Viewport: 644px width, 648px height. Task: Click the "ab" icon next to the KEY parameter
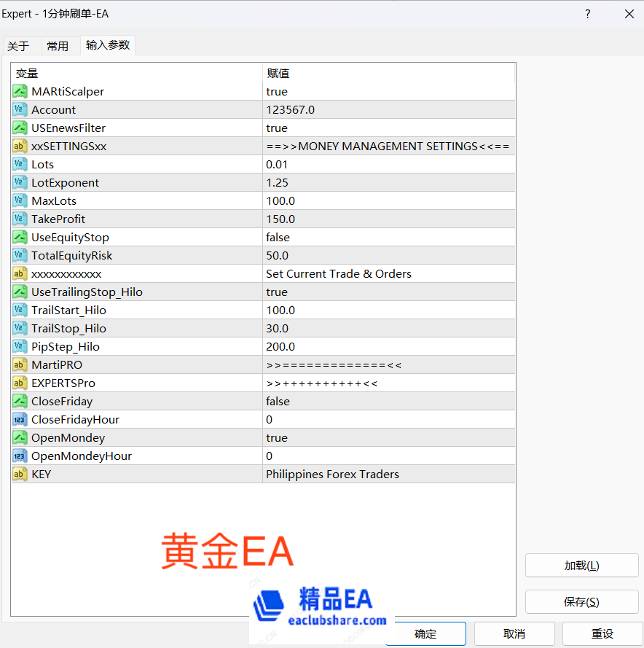point(20,474)
